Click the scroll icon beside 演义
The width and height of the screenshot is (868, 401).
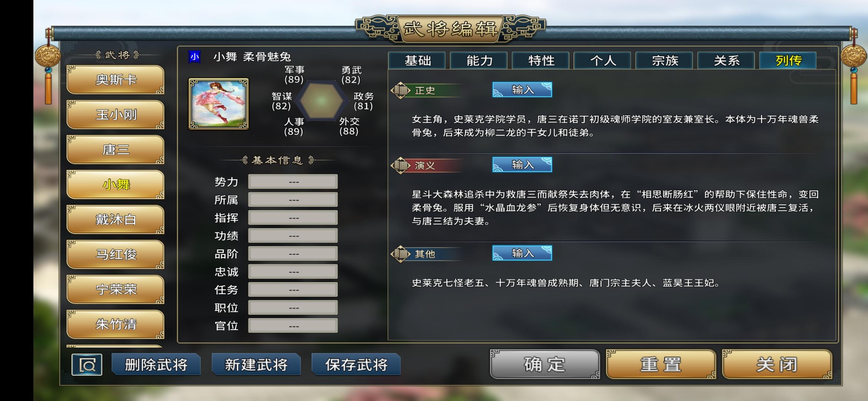(x=401, y=165)
